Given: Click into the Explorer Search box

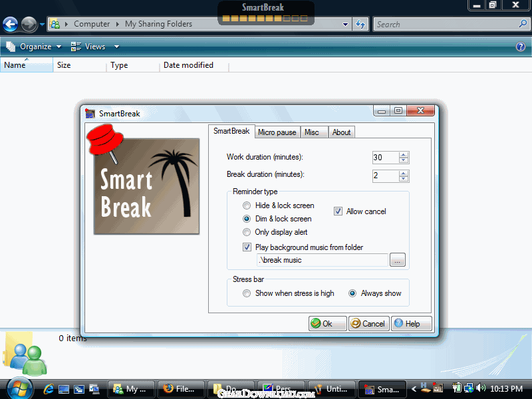Looking at the screenshot, I should [446, 25].
